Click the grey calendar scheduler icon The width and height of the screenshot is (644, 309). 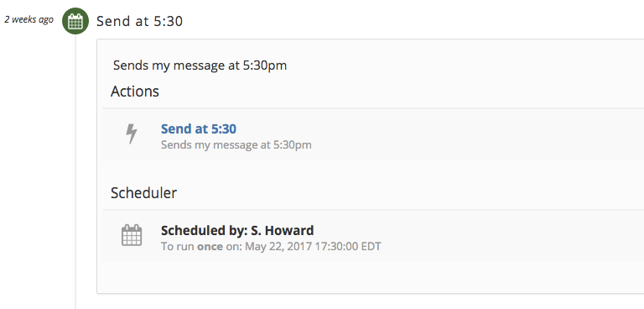pos(132,235)
